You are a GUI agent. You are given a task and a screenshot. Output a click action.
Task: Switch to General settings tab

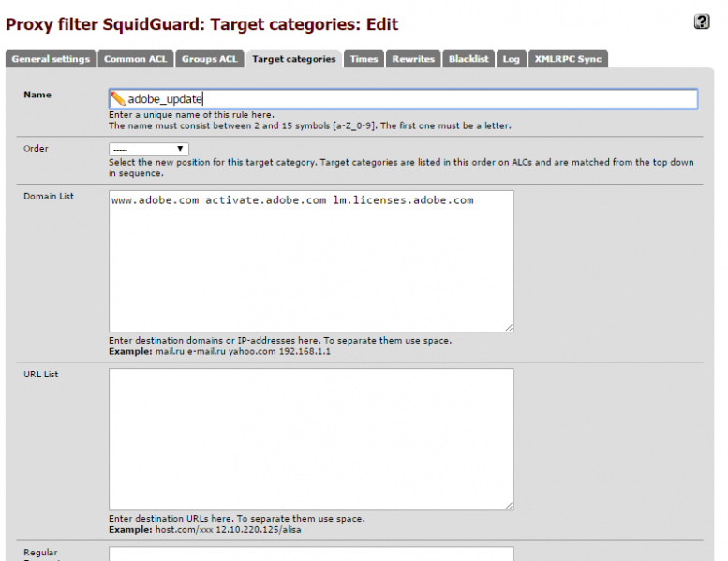pyautogui.click(x=51, y=59)
